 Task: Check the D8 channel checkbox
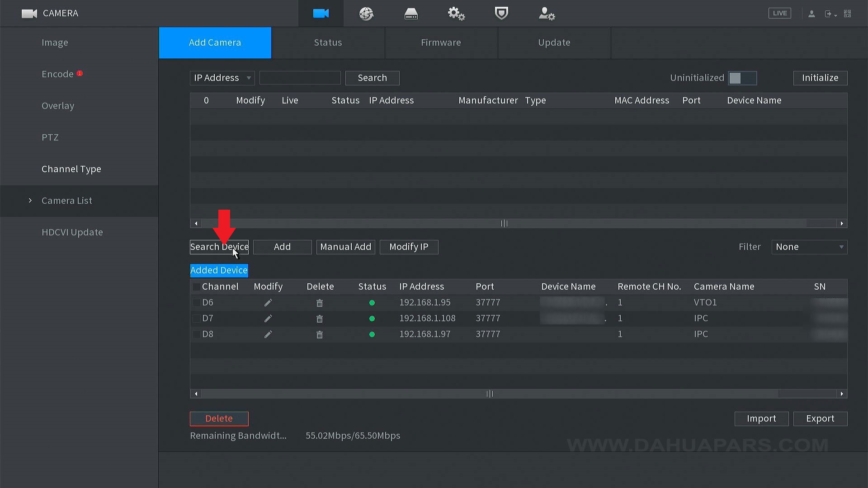point(196,334)
